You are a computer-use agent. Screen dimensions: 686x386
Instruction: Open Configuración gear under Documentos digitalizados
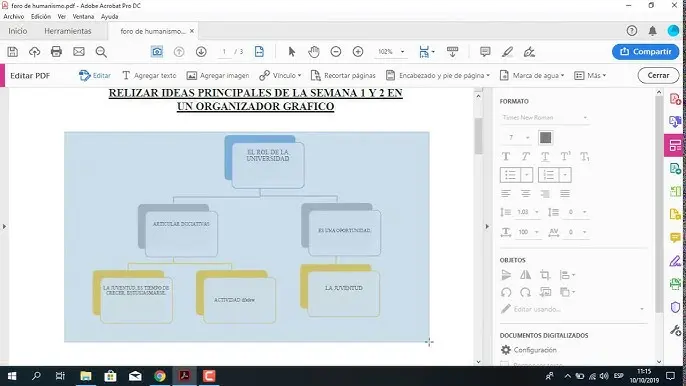528,350
